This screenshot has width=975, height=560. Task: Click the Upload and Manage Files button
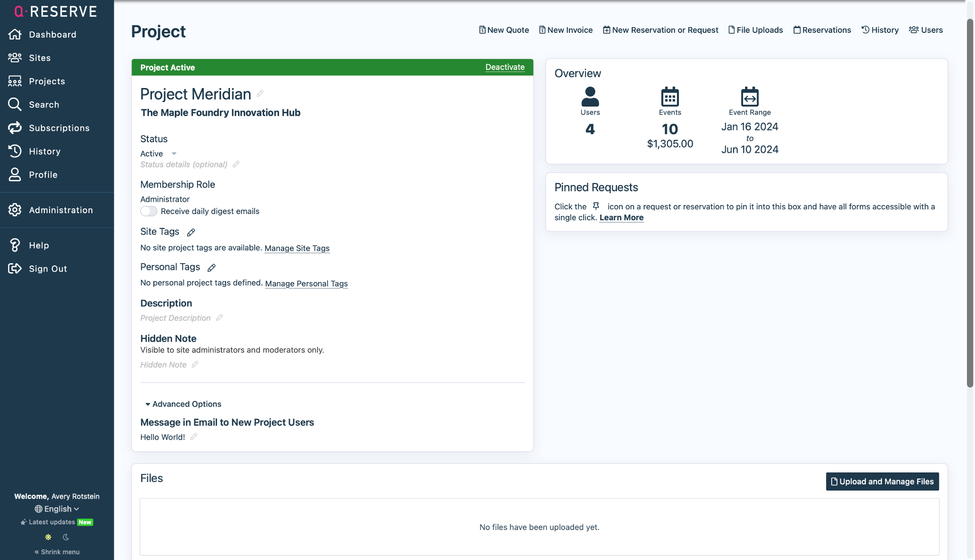pos(882,481)
